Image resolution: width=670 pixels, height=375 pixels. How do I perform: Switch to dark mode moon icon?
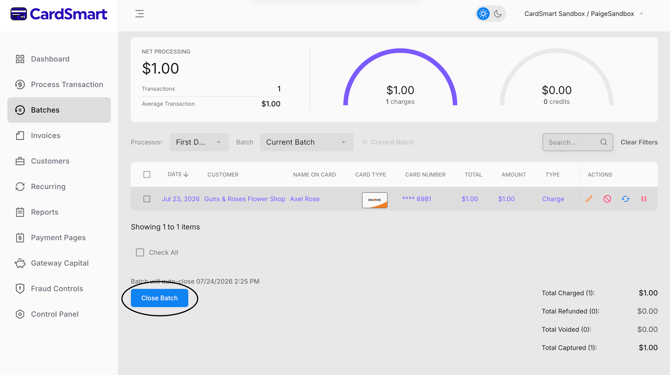click(x=498, y=14)
